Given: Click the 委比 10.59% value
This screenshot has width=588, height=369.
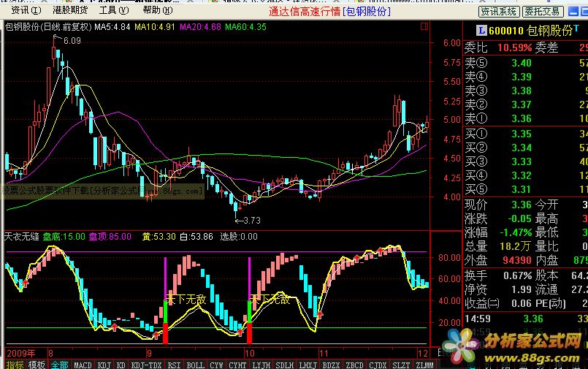Looking at the screenshot, I should (x=515, y=47).
